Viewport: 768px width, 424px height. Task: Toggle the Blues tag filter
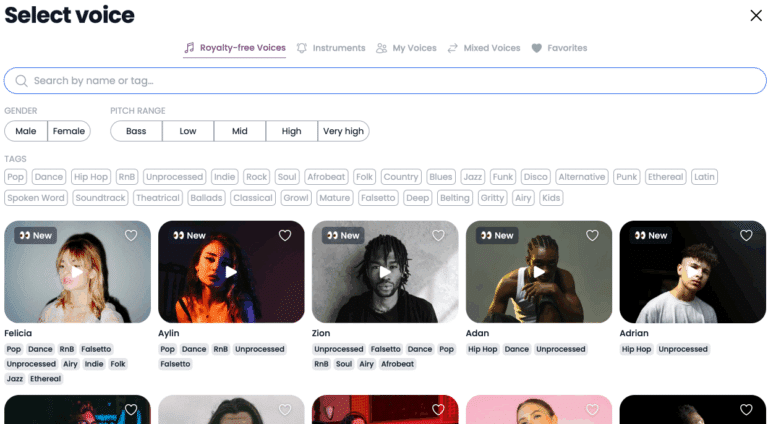tap(441, 177)
